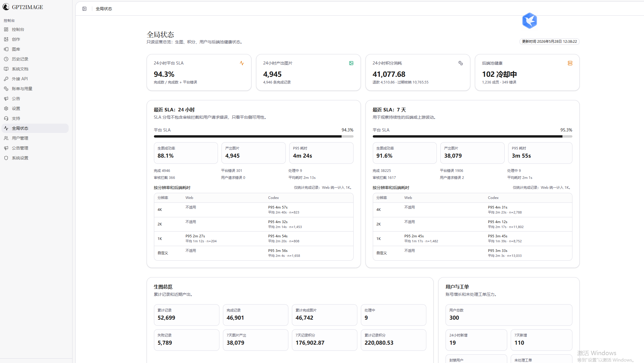Click the 账单与用量 coins icon
644x363 pixels.
click(x=6, y=89)
